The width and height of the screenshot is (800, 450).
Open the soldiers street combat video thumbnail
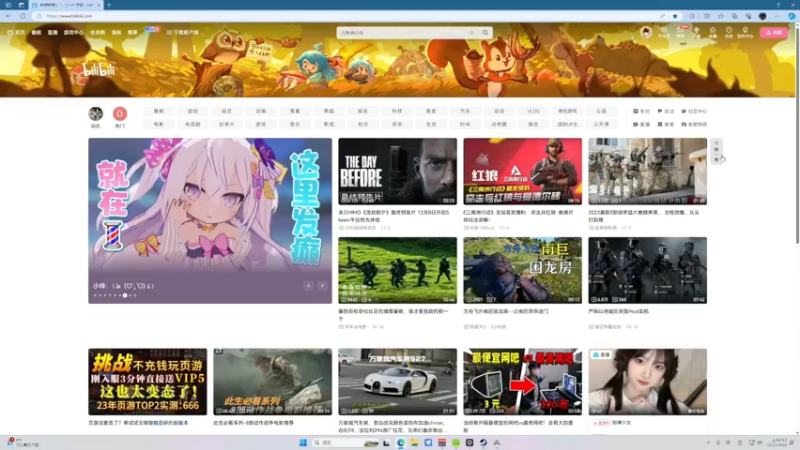coord(647,171)
